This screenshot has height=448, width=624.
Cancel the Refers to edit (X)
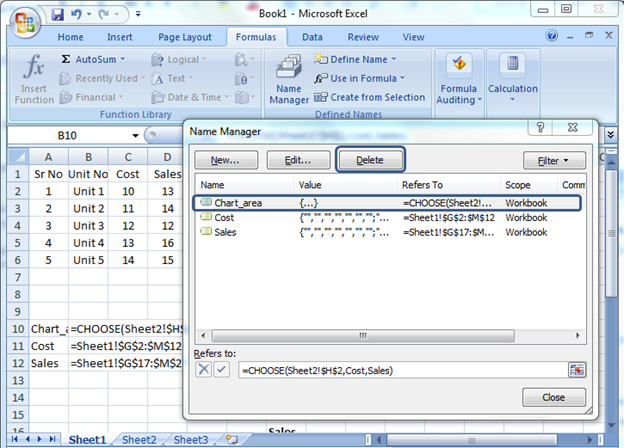coord(203,370)
